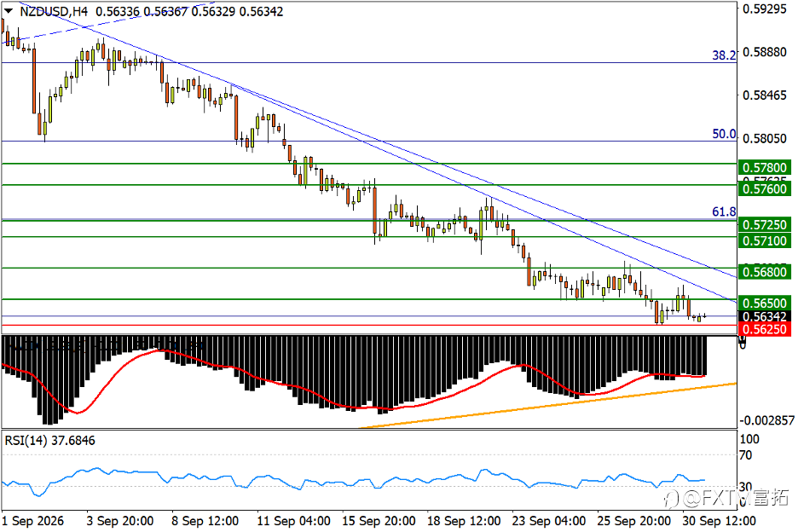Click the 8 Sep 12:00 time label
Screen dimensions: 798x532
coord(205,521)
